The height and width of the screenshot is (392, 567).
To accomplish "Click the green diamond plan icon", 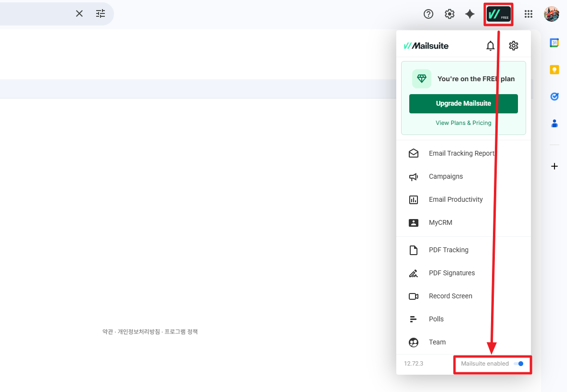I will 422,78.
